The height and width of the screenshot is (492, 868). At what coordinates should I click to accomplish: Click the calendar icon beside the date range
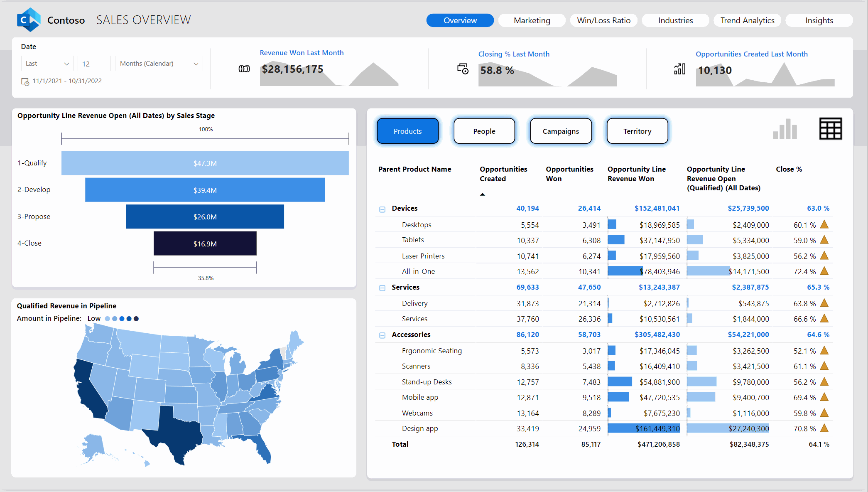(25, 81)
